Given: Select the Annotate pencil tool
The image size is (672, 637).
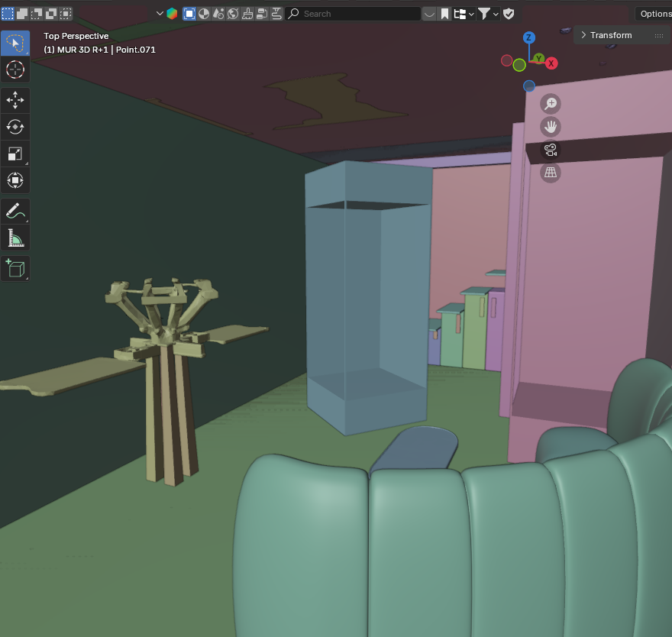Looking at the screenshot, I should (x=15, y=211).
